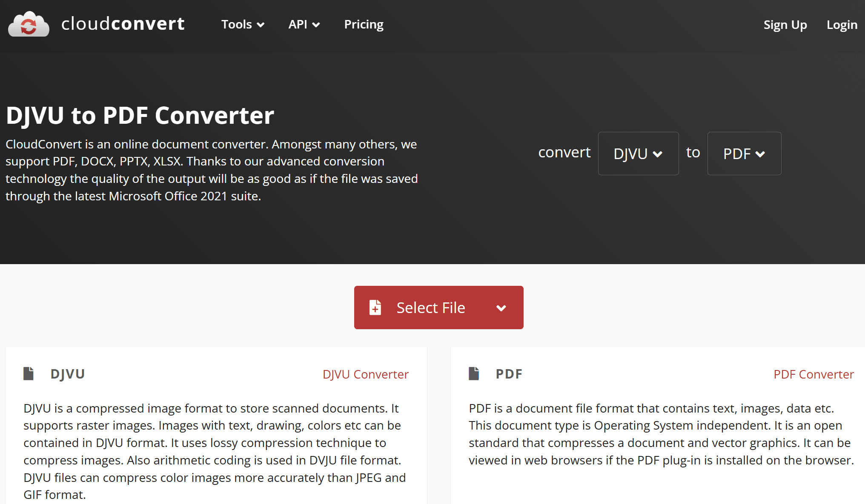Click the Sign Up navigation link
Viewport: 865px width, 504px height.
[x=785, y=24]
